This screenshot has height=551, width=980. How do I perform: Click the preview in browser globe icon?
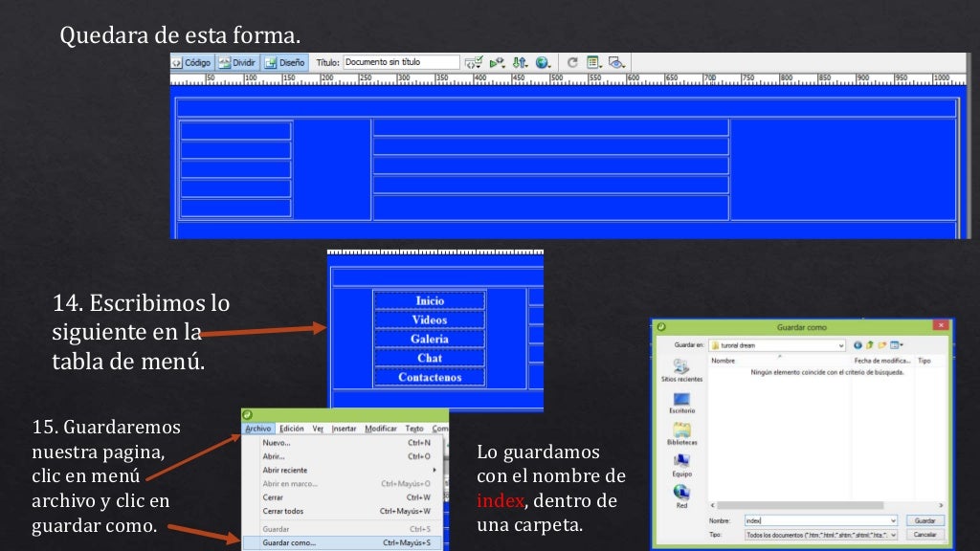pos(543,62)
